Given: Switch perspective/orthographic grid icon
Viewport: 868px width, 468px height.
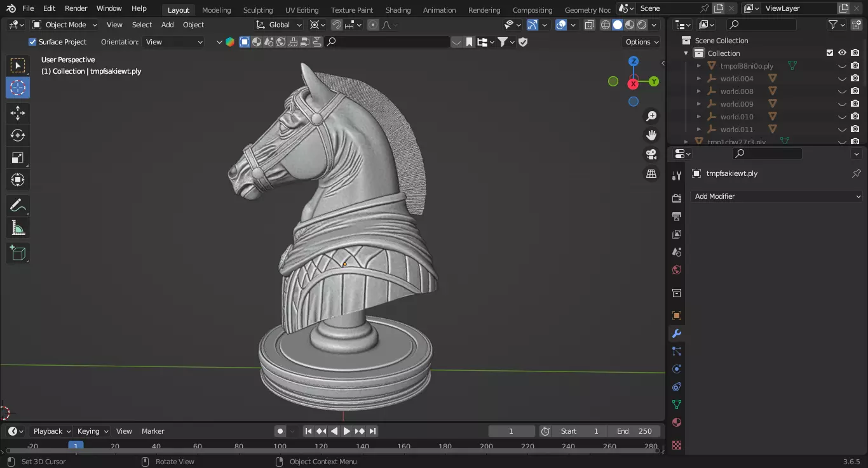Looking at the screenshot, I should coord(651,173).
